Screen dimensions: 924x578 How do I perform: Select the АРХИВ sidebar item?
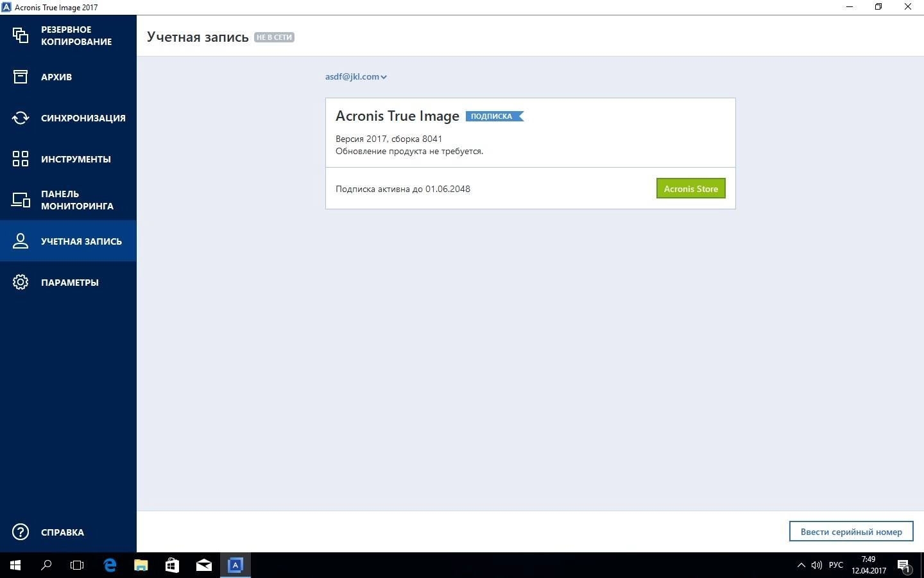point(68,76)
